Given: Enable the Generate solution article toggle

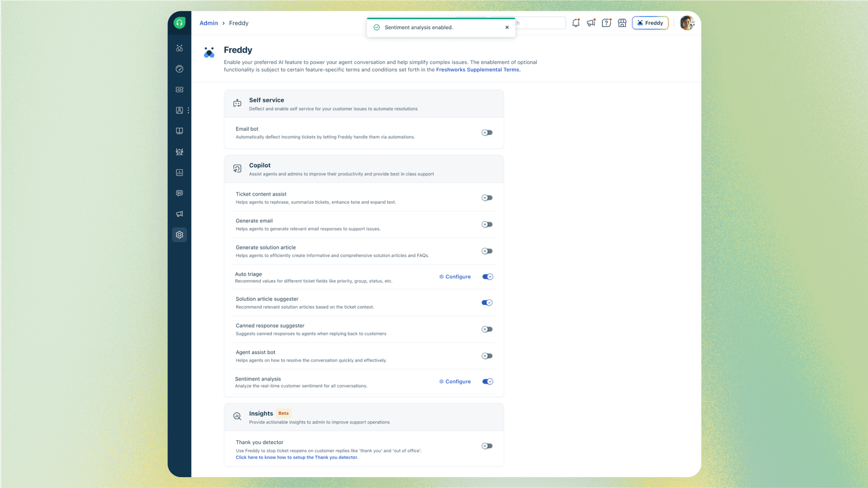Looking at the screenshot, I should 487,251.
